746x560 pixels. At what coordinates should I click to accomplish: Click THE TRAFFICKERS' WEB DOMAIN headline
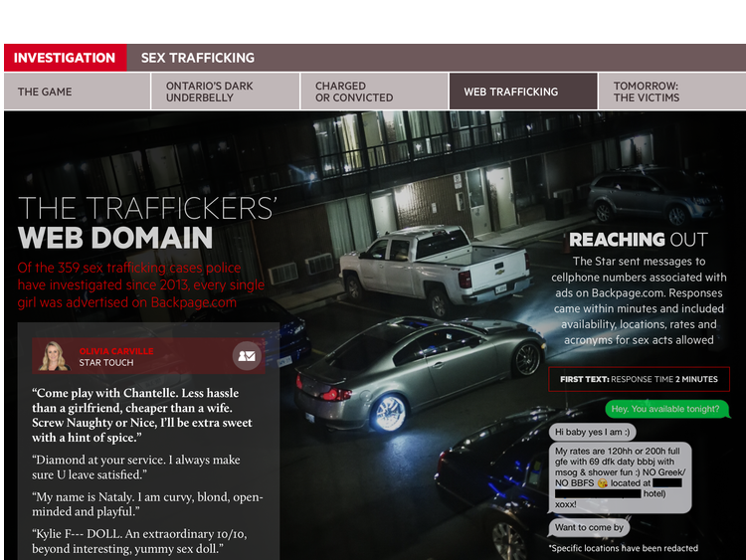(x=147, y=223)
